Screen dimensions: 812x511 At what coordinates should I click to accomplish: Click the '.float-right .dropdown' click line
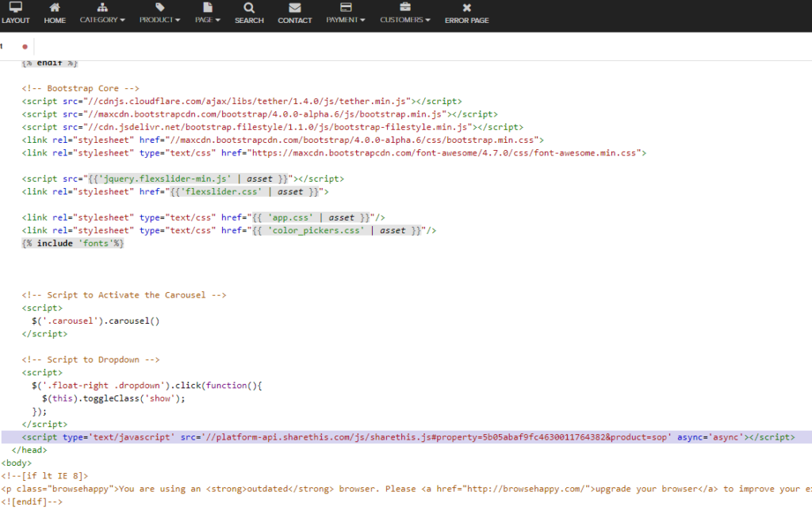point(147,386)
